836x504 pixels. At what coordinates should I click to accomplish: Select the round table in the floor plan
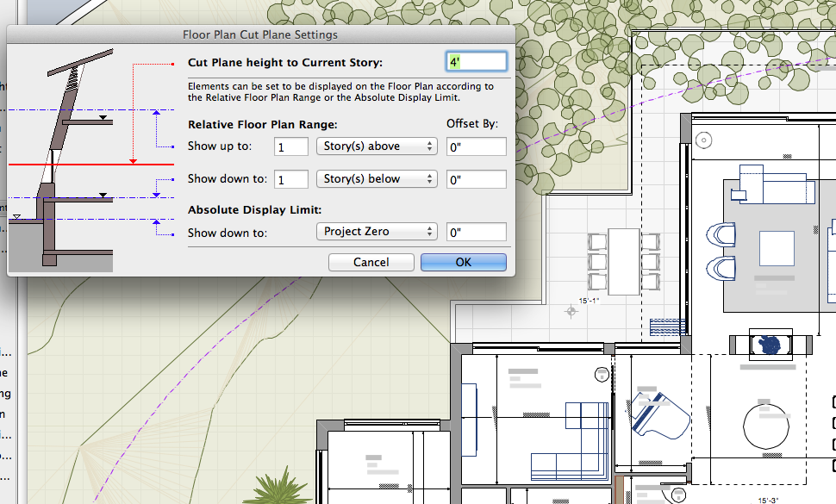[x=765, y=426]
